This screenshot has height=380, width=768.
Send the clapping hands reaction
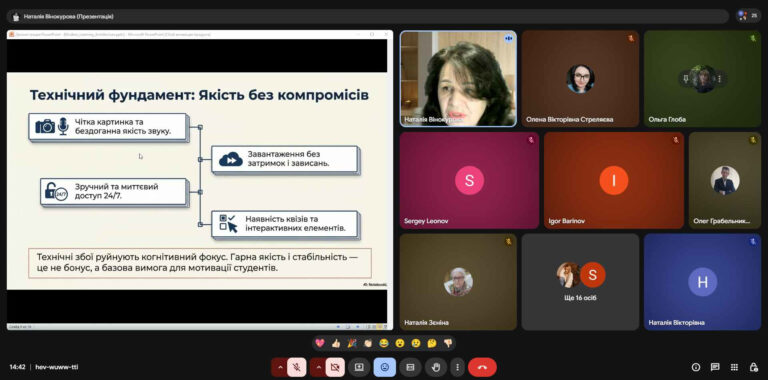tap(368, 343)
